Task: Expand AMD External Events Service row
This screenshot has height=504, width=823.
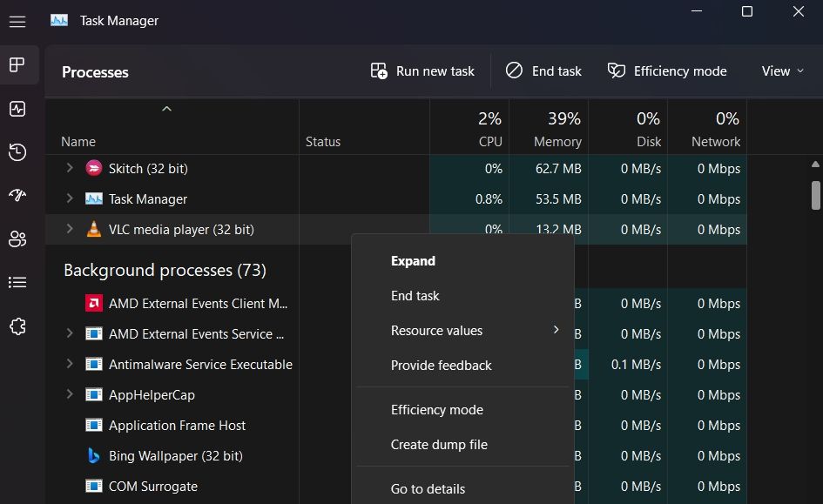Action: pos(70,333)
